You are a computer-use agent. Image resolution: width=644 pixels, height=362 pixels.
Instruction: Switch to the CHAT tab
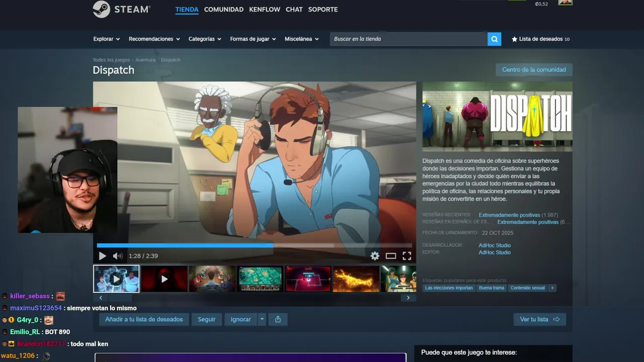point(294,10)
